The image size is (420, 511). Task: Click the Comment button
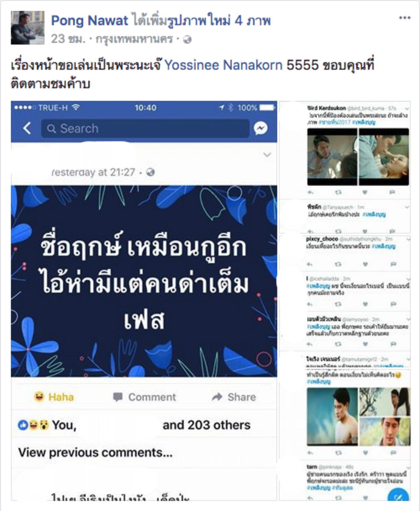[144, 397]
